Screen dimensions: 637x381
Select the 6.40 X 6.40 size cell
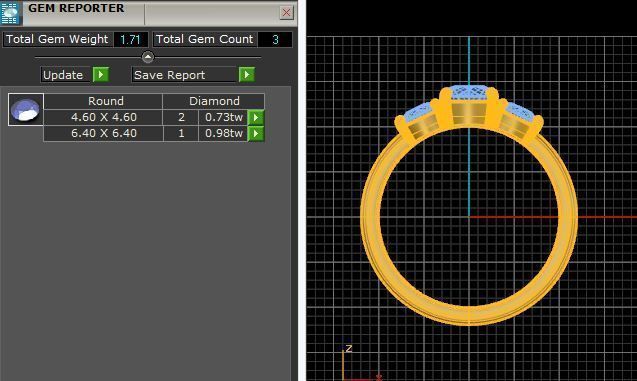(103, 133)
